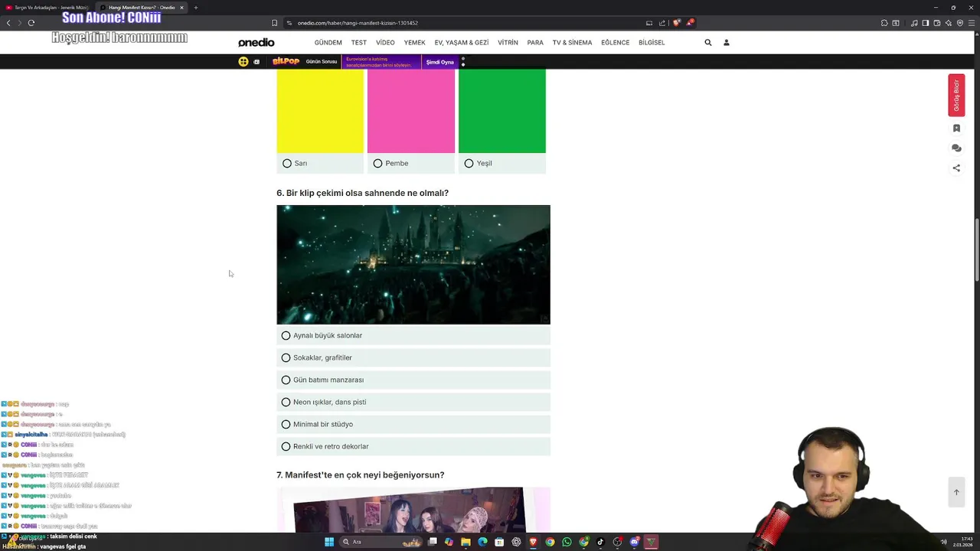980x551 pixels.
Task: Open WhatsApp from taskbar
Action: tap(567, 542)
